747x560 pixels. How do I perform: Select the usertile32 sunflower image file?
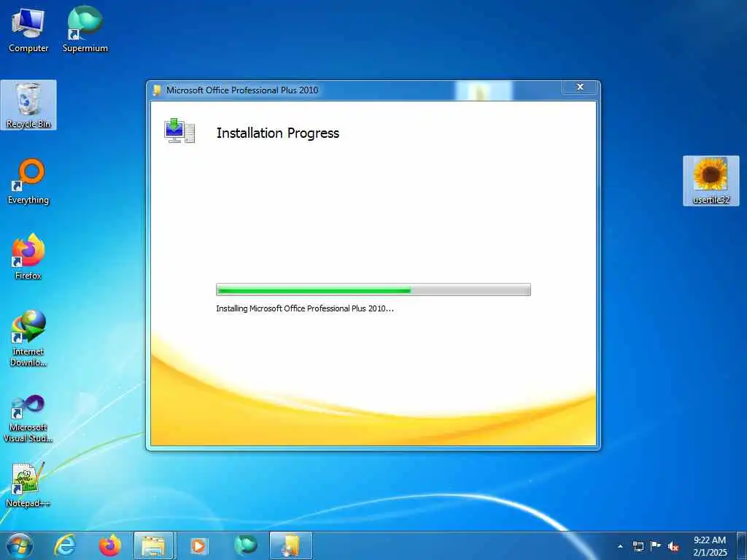[711, 181]
